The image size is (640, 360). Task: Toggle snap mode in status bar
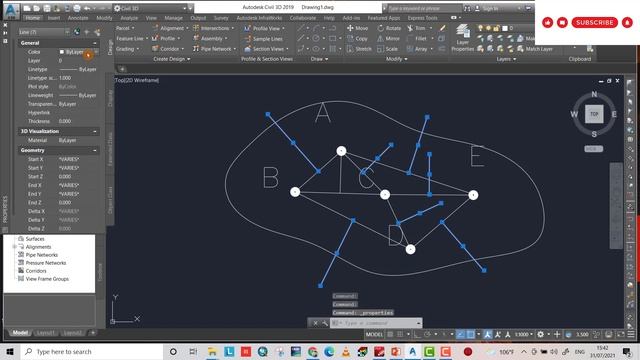pyautogui.click(x=400, y=334)
